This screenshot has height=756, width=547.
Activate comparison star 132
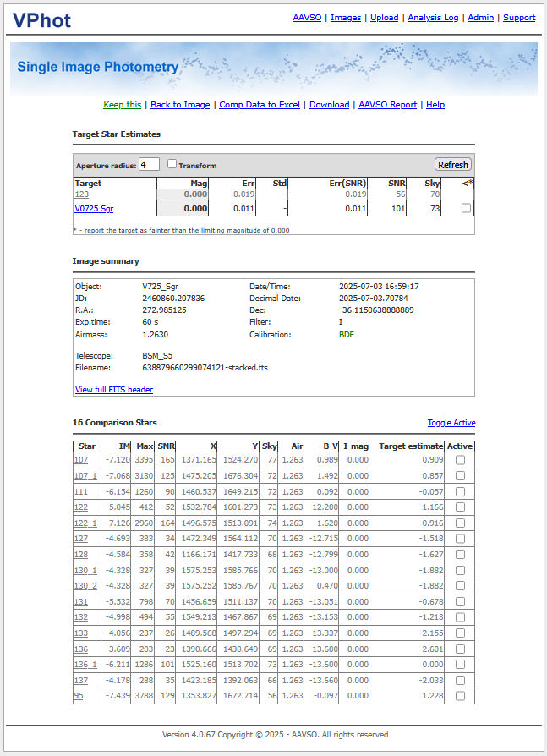pos(460,617)
